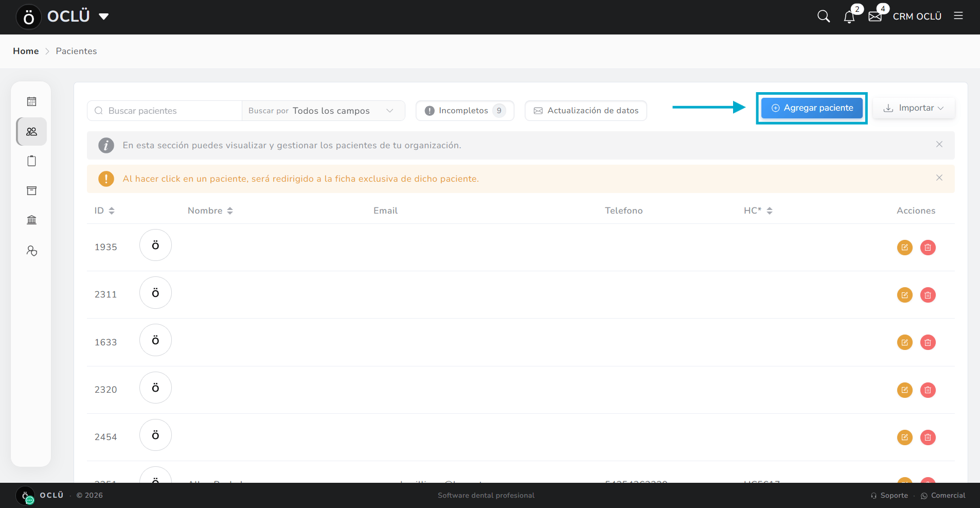980x508 pixels.
Task: Dismiss the orange warning banner
Action: 939,178
